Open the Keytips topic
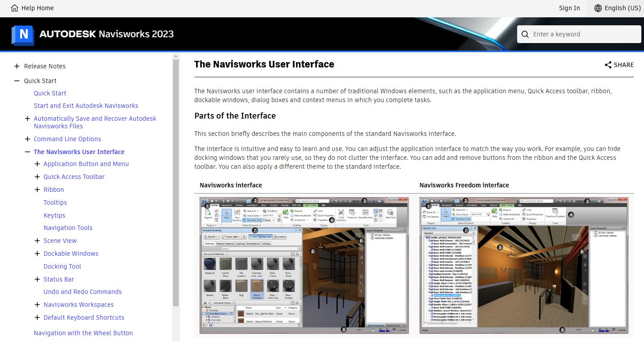The width and height of the screenshot is (644, 341). (x=54, y=215)
